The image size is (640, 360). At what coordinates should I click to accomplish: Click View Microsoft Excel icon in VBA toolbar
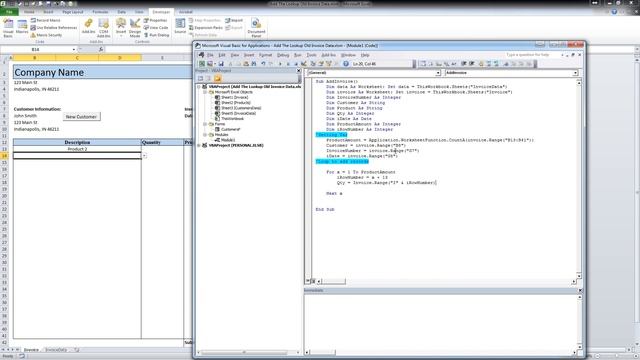coord(202,64)
